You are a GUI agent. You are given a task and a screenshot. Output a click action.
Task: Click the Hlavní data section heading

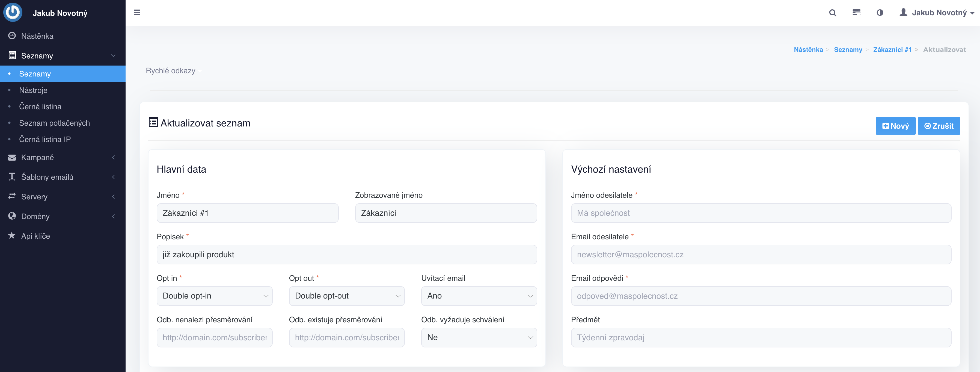tap(182, 169)
